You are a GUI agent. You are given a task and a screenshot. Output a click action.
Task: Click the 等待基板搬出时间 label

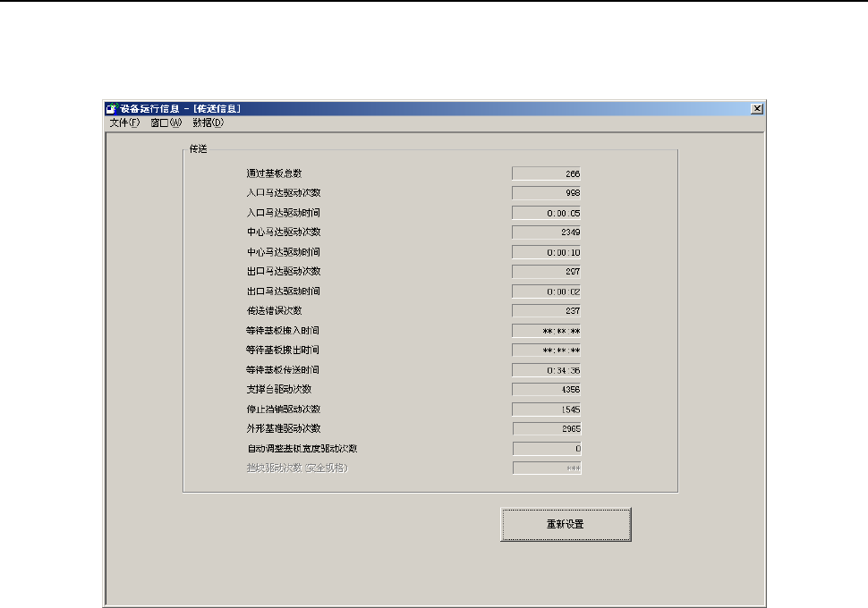point(282,350)
